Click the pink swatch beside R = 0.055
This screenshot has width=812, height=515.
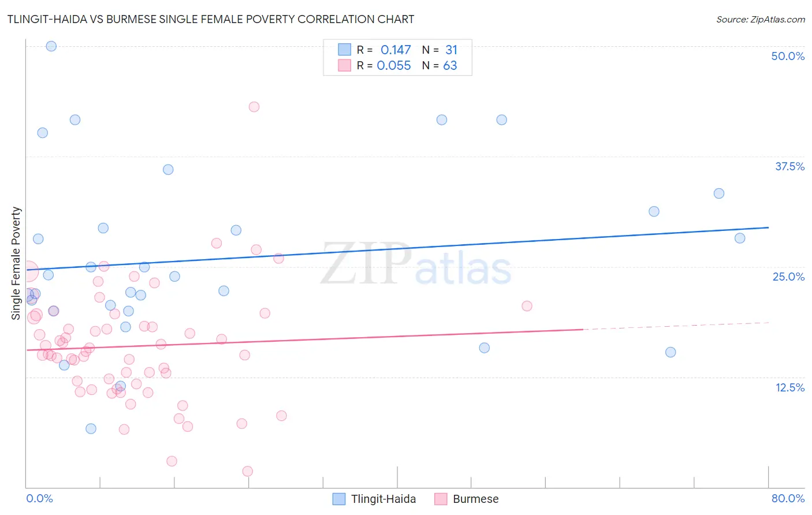point(345,65)
